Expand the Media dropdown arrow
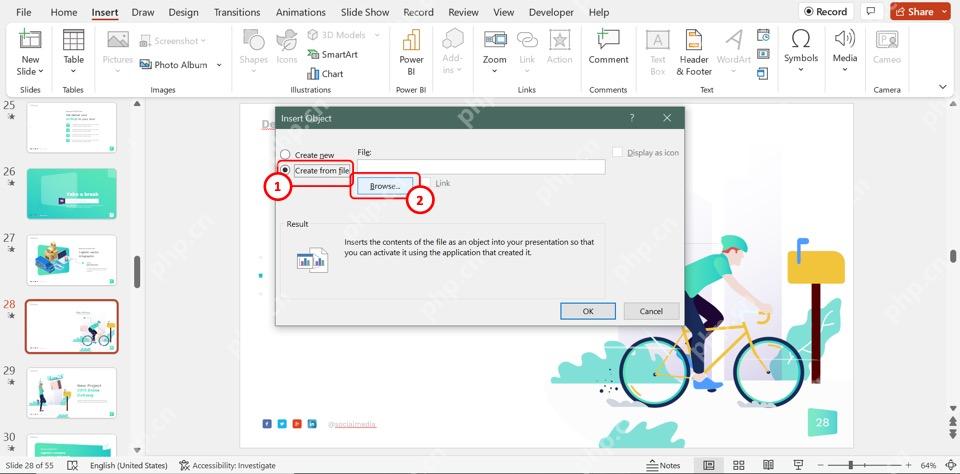 tap(844, 69)
